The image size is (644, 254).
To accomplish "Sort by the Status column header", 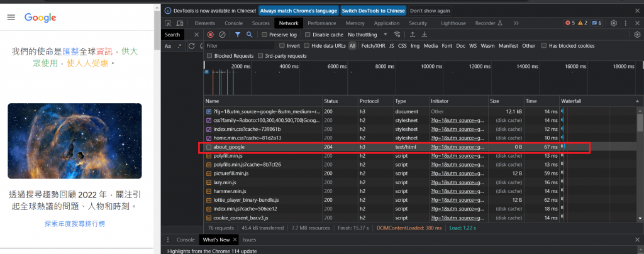I will tap(340, 101).
